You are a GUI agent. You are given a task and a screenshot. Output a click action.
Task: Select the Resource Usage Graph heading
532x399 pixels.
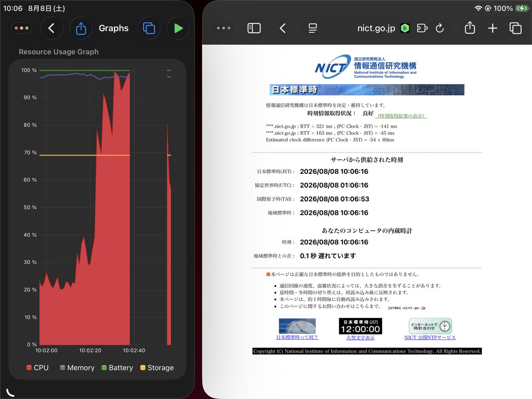[59, 52]
